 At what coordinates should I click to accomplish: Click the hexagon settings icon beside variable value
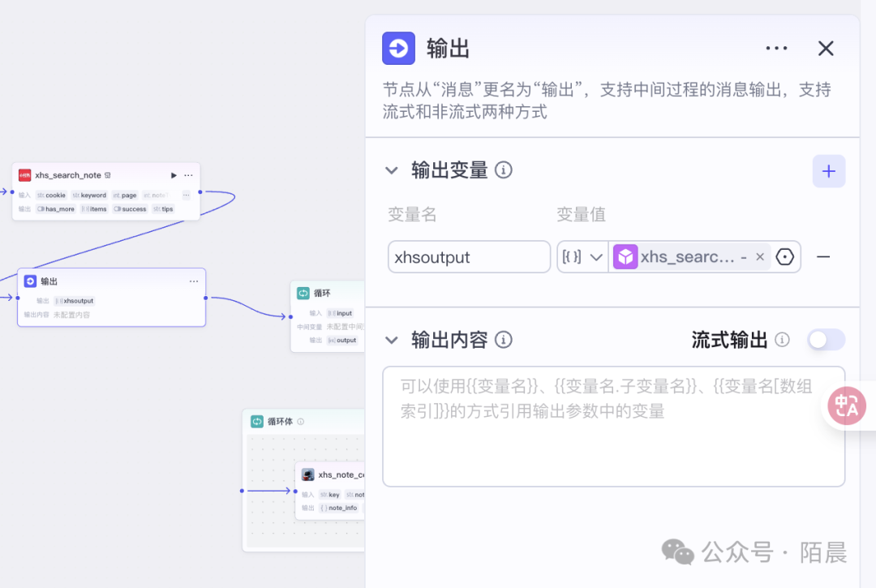click(x=784, y=257)
